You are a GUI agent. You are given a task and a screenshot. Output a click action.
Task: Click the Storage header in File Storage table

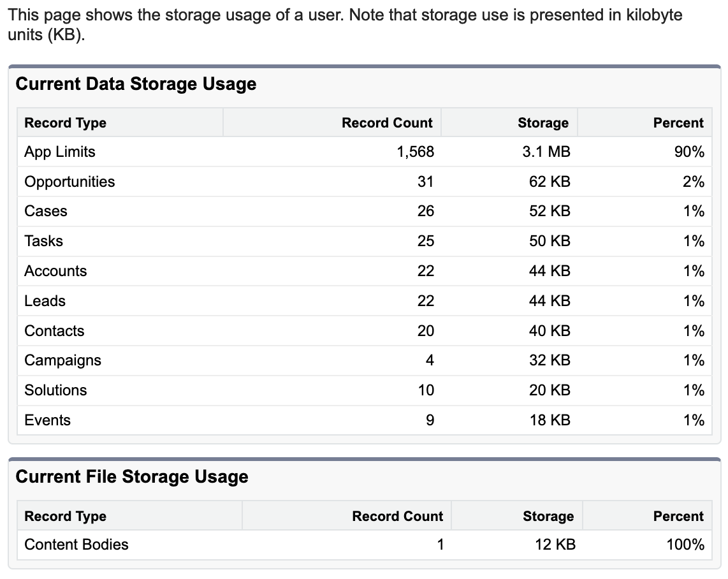548,517
